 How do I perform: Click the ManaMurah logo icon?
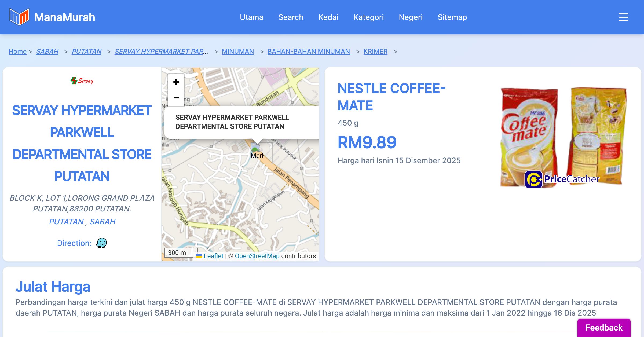click(x=19, y=17)
